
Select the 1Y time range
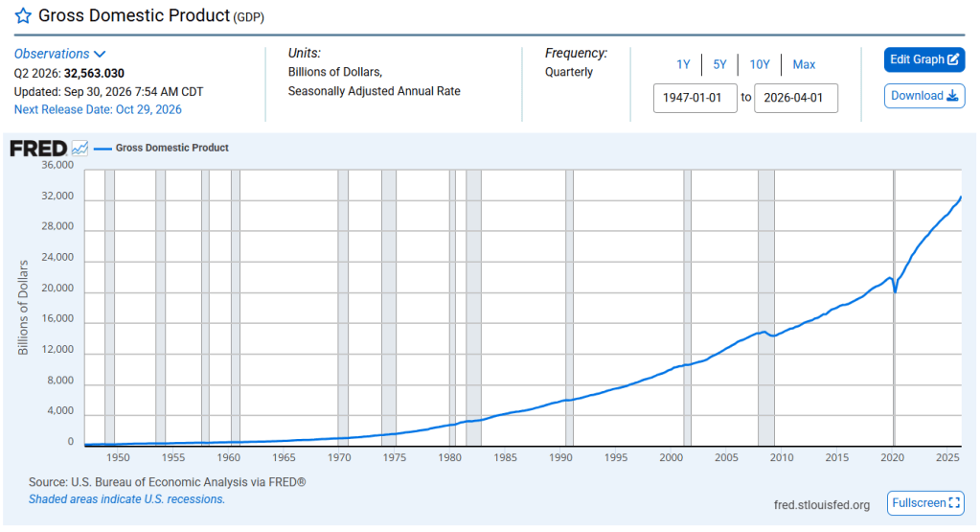click(x=683, y=64)
